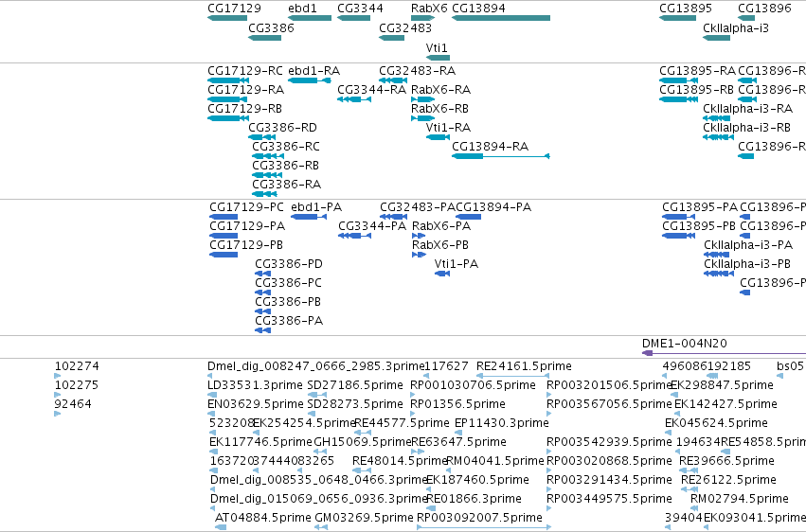Click feature 102274

[57, 376]
